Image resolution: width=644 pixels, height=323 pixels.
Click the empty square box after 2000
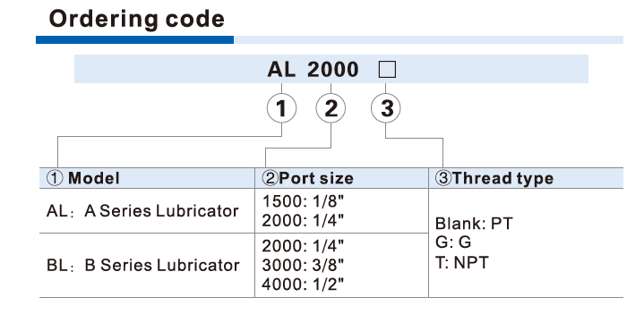[x=387, y=70]
